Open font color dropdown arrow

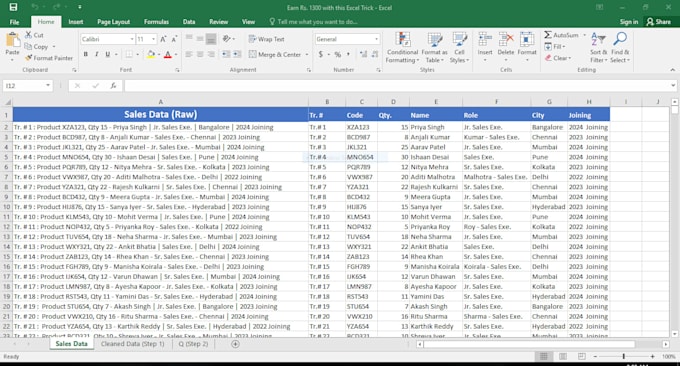(x=176, y=55)
